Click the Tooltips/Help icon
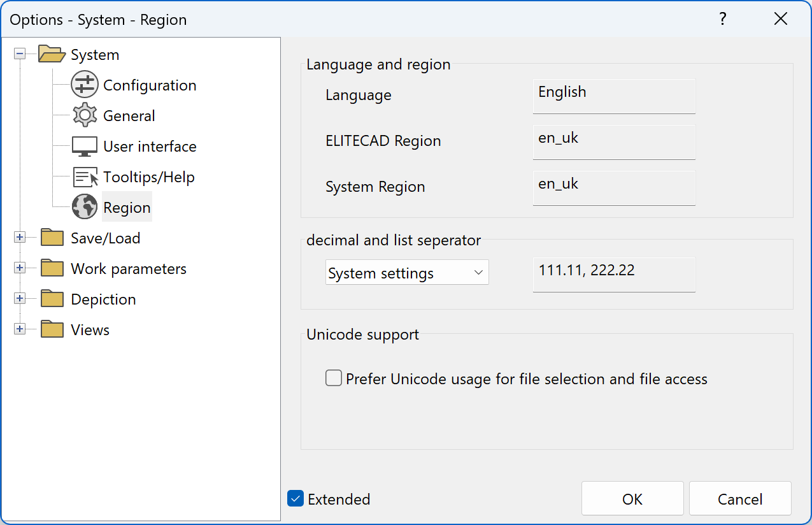This screenshot has width=812, height=525. point(85,176)
